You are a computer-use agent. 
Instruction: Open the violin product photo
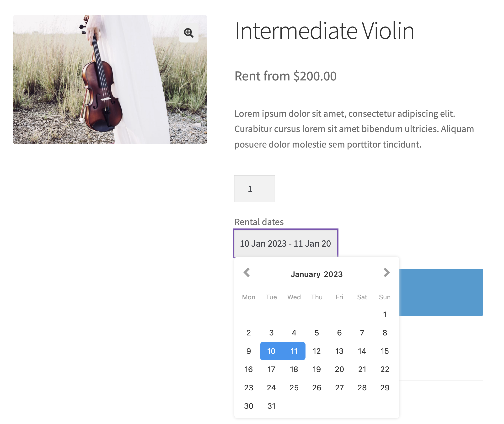coord(110,79)
